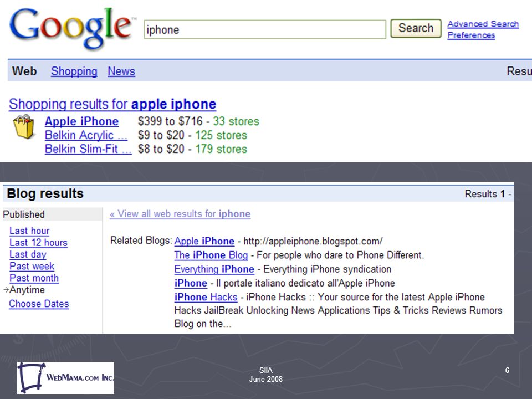Screen dimensions: 532x399
Task: Open the Everything iPhone blog link
Action: [x=214, y=269]
